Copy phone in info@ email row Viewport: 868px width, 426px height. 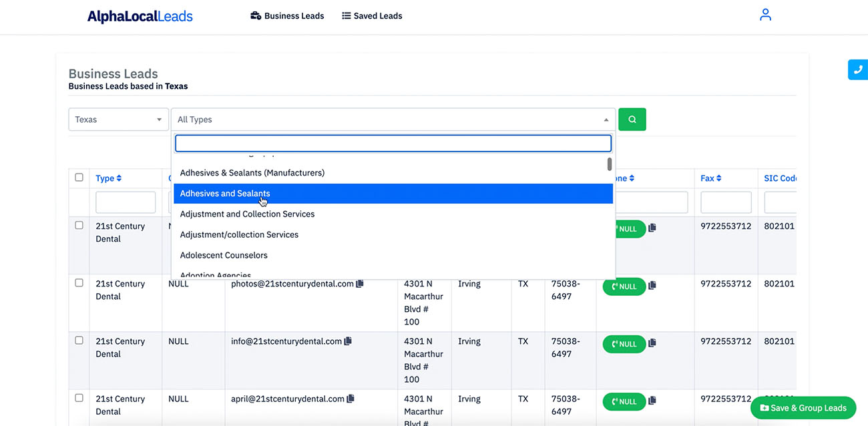652,343
